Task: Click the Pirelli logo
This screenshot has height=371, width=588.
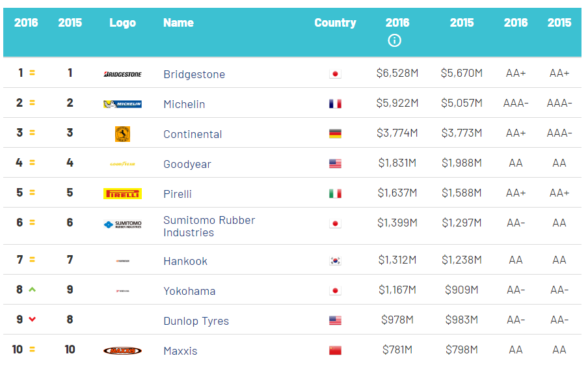Action: pos(123,193)
